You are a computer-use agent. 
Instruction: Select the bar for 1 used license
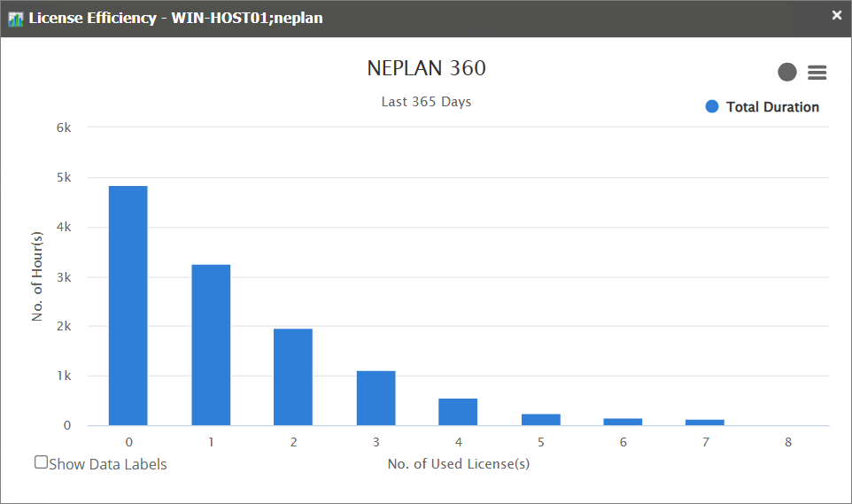coord(211,345)
